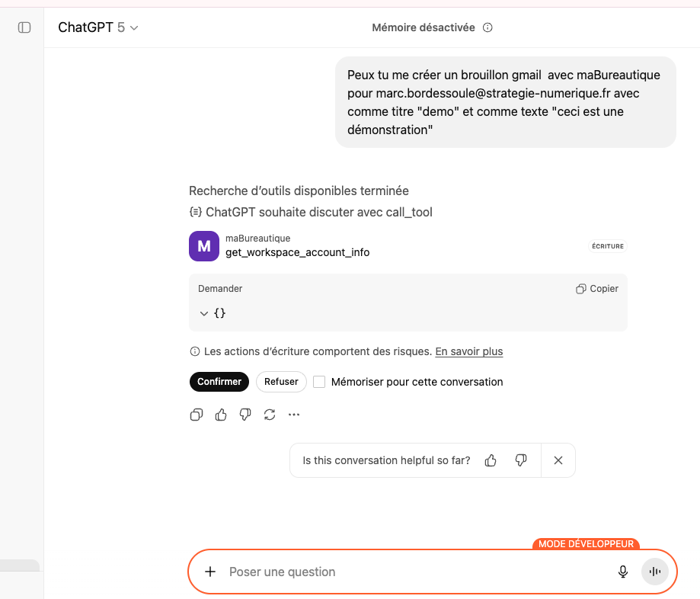The width and height of the screenshot is (700, 599).
Task: Click the Refuser button
Action: [281, 382]
